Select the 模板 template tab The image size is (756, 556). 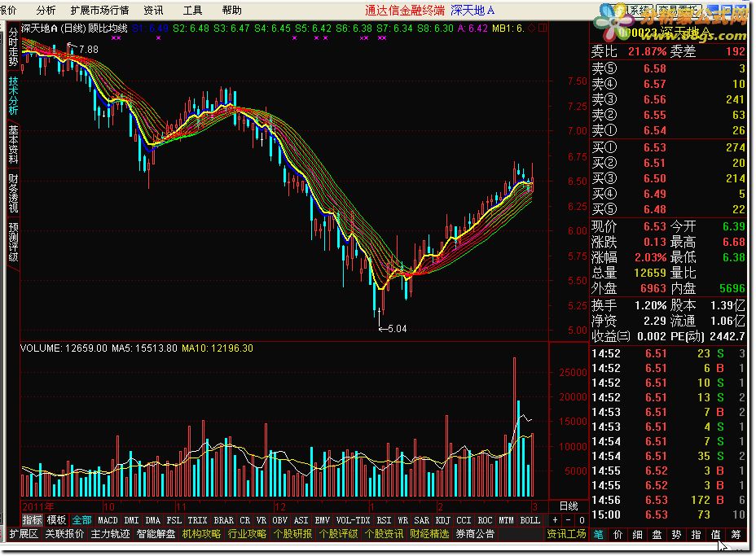pos(56,520)
